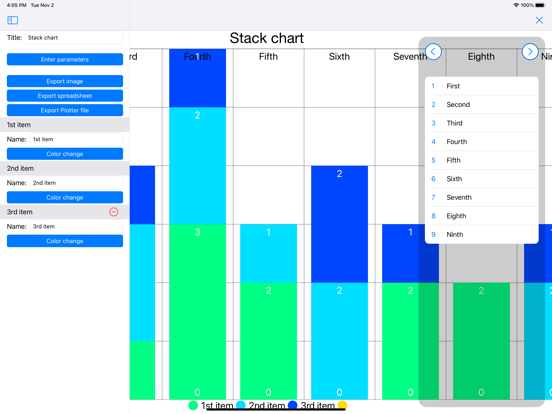The image size is (552, 414).
Task: Click the green 1st item legend dot
Action: pos(193,406)
